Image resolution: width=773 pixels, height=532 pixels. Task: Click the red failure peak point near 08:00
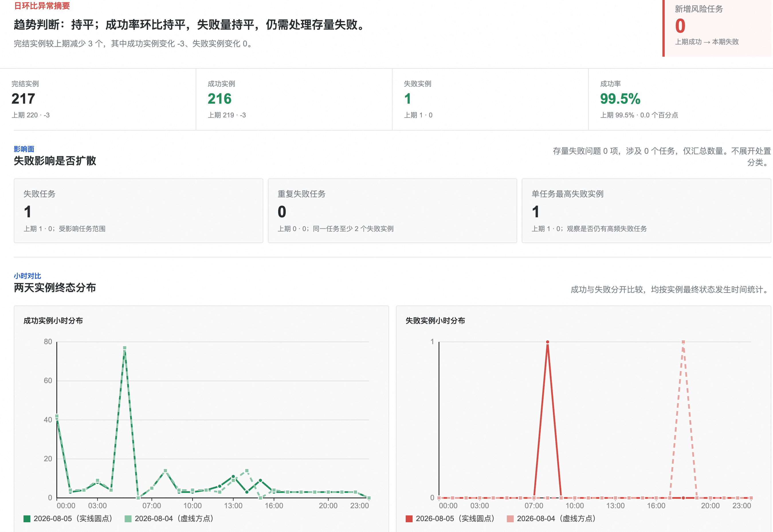548,342
